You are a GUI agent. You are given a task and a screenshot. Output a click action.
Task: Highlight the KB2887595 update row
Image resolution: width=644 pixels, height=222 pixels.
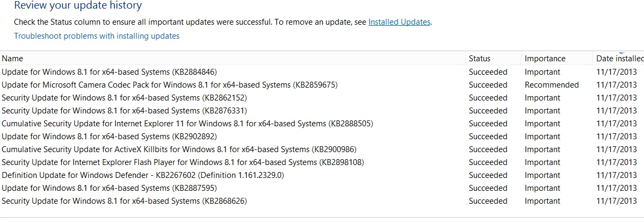(109, 188)
